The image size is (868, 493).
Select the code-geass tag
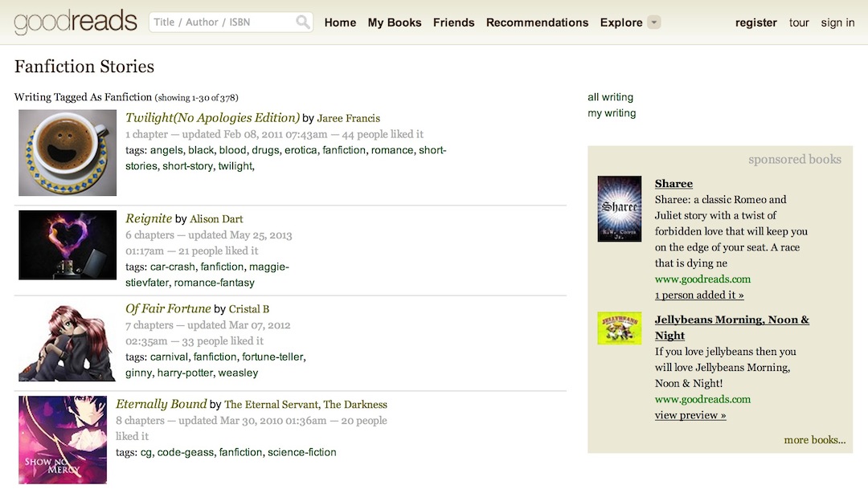(x=186, y=453)
